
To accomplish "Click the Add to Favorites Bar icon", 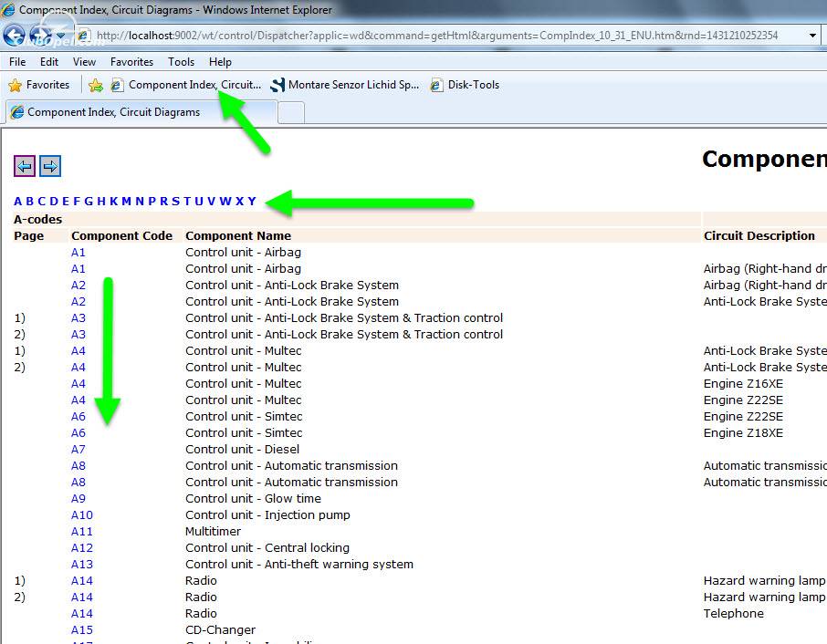I will (x=96, y=85).
